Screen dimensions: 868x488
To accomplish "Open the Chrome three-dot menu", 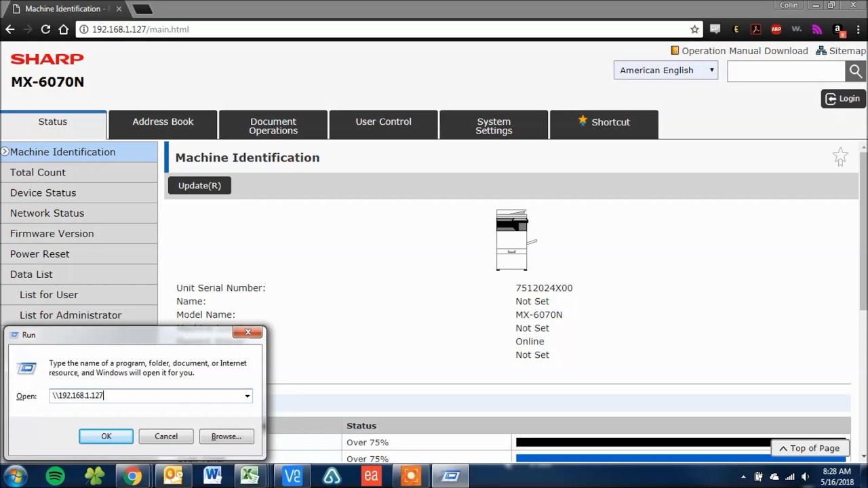I will click(857, 29).
